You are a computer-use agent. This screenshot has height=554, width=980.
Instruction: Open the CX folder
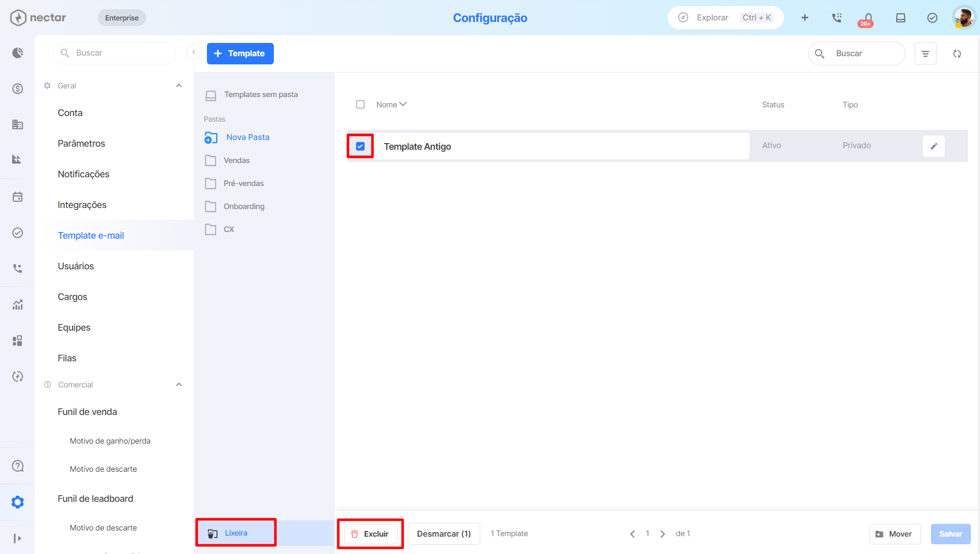228,229
